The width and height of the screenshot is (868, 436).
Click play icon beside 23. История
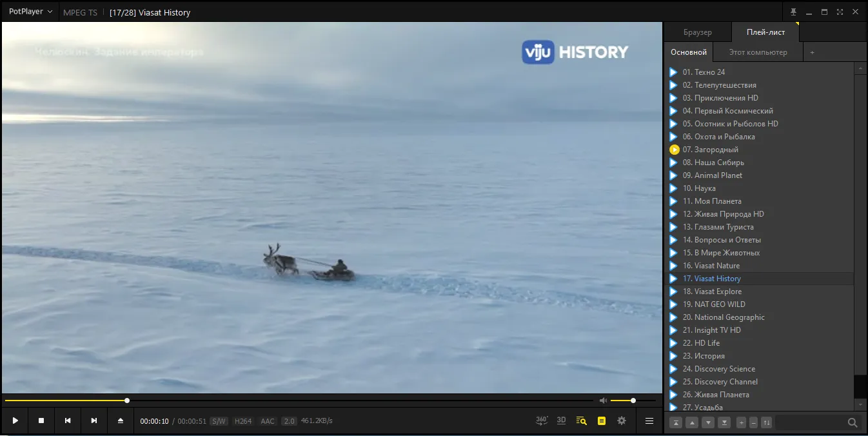click(674, 356)
